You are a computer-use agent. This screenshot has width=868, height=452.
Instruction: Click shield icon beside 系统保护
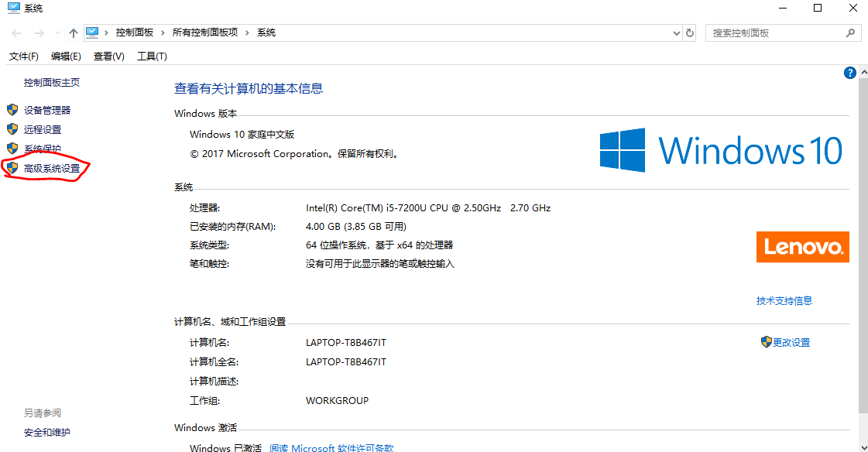click(x=12, y=149)
